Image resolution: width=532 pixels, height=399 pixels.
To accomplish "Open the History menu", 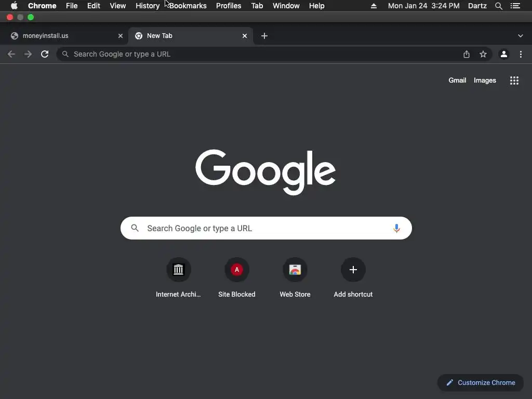I will click(x=148, y=6).
